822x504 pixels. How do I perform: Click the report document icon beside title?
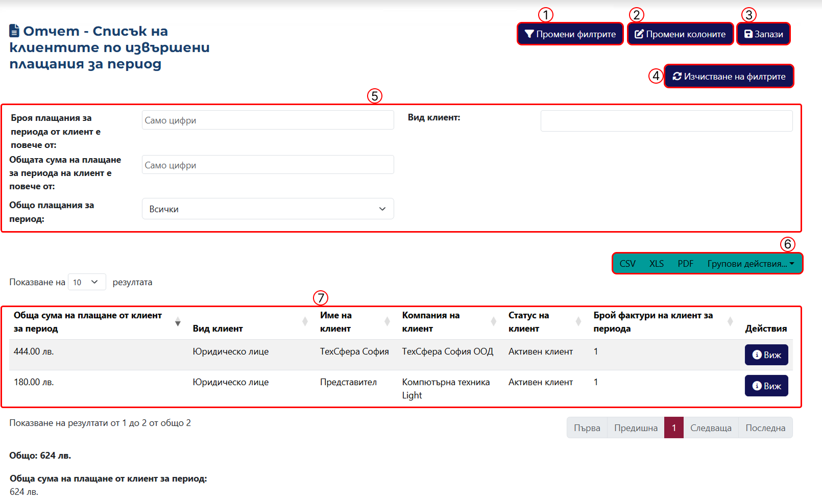(x=14, y=31)
